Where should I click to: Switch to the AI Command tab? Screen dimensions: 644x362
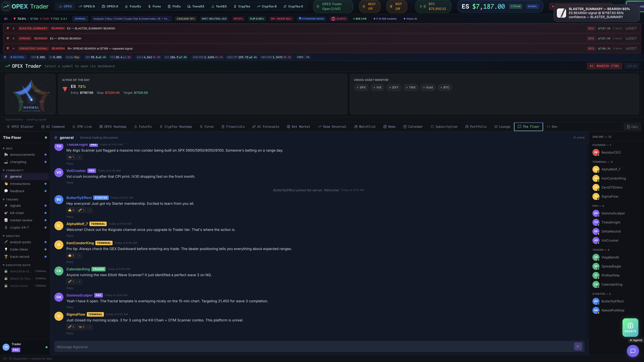[x=53, y=127]
